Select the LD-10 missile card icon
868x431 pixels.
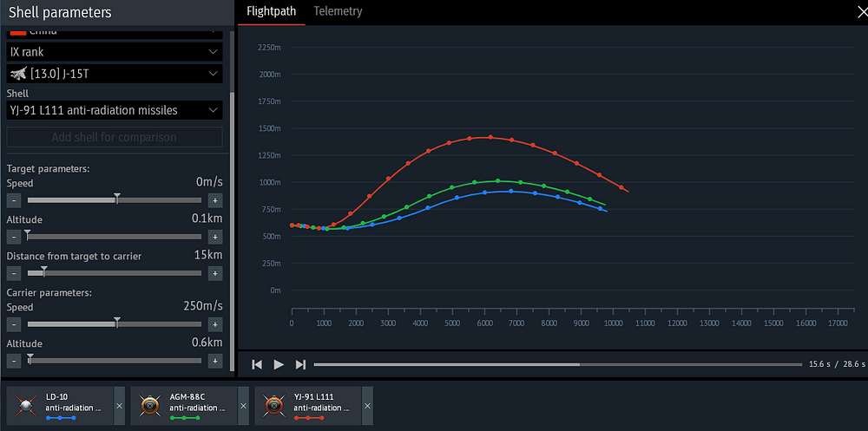(x=24, y=406)
